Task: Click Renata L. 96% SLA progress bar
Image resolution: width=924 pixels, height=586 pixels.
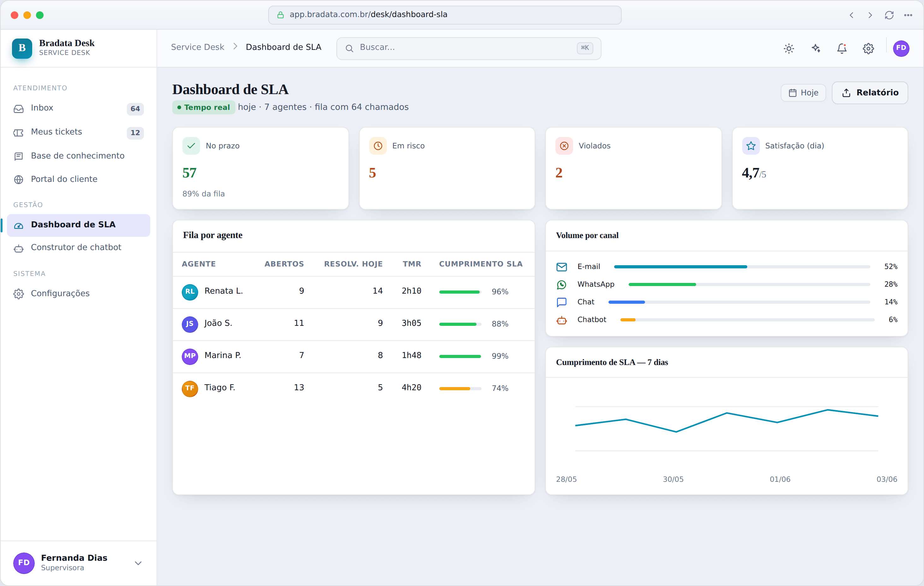Action: 460,291
